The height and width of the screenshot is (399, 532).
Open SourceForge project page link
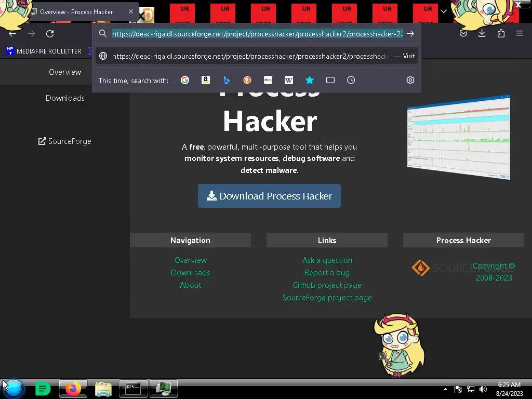(x=327, y=298)
